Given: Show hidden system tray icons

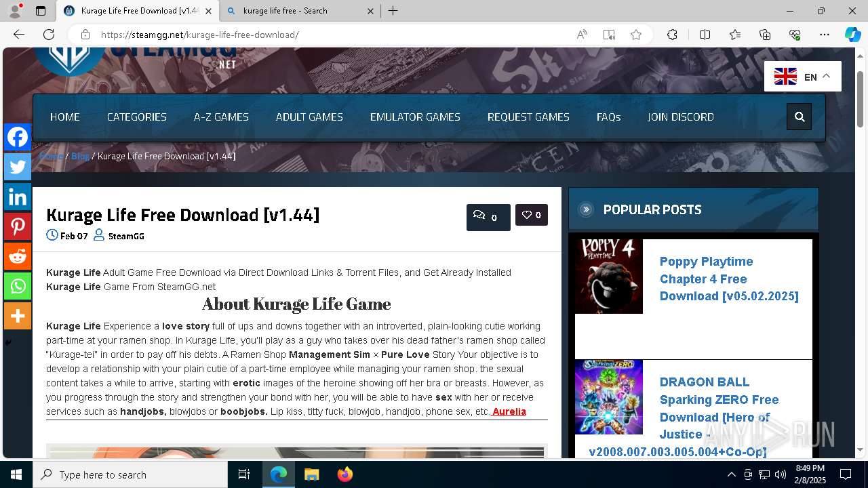Looking at the screenshot, I should click(x=731, y=474).
